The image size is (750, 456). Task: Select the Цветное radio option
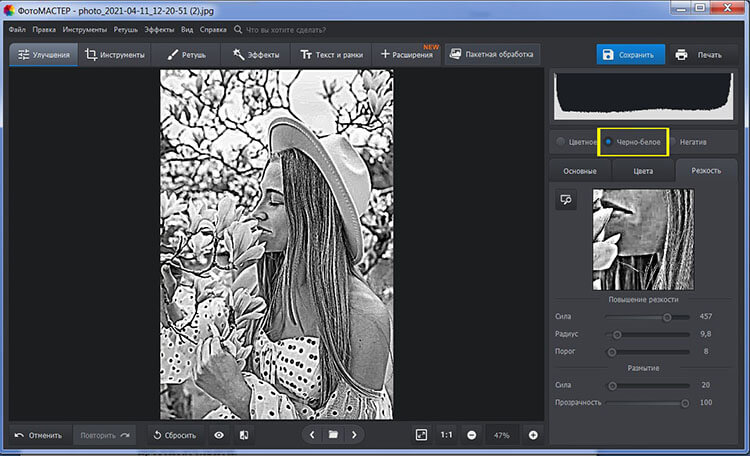[x=561, y=142]
